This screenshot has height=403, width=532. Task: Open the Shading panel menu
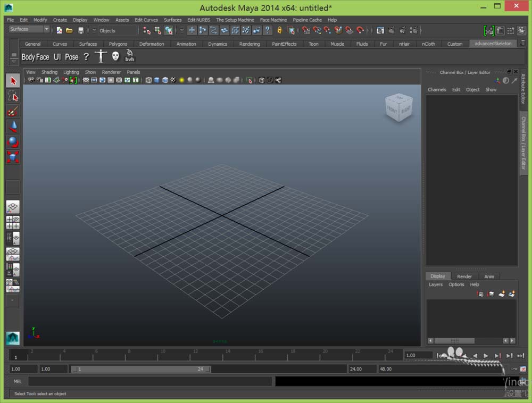pos(49,72)
